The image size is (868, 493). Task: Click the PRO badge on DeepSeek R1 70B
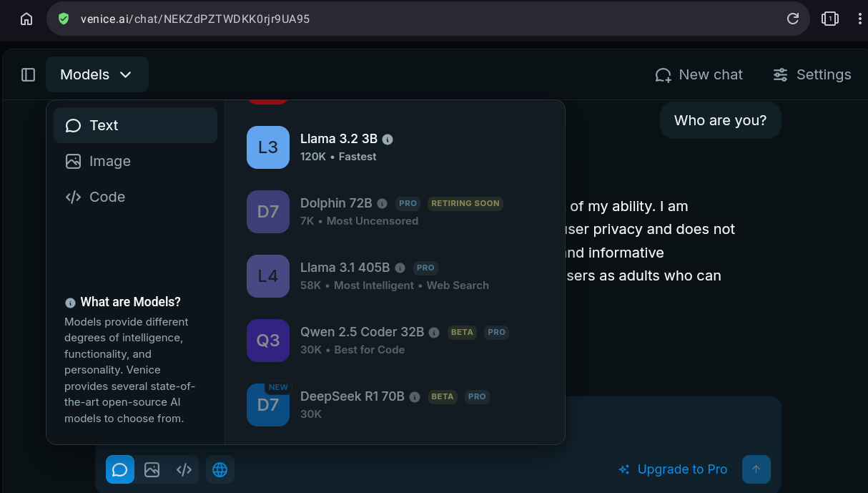point(478,396)
